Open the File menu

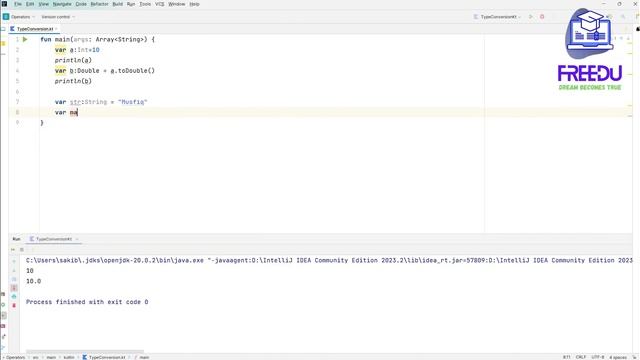[x=18, y=4]
